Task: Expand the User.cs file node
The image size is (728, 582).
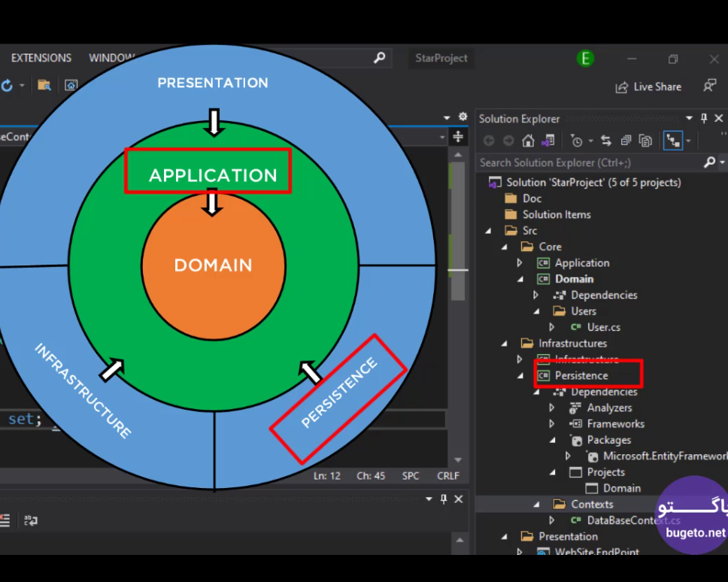Action: point(551,327)
